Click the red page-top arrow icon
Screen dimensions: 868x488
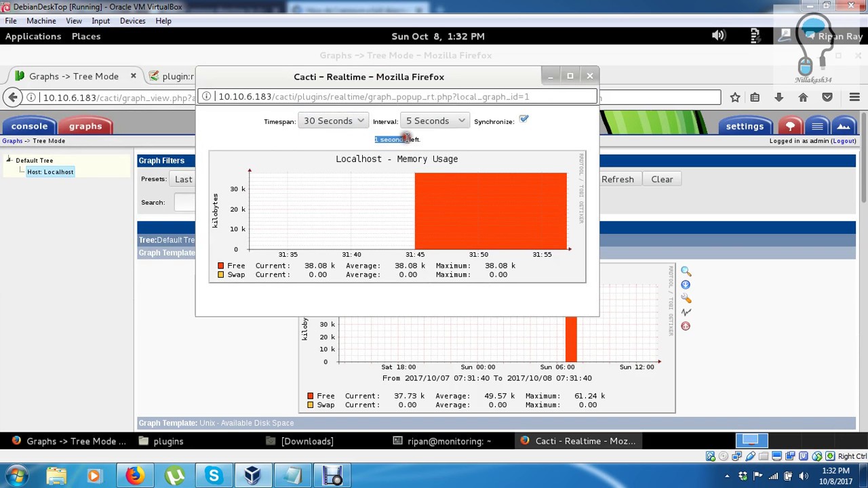point(686,326)
